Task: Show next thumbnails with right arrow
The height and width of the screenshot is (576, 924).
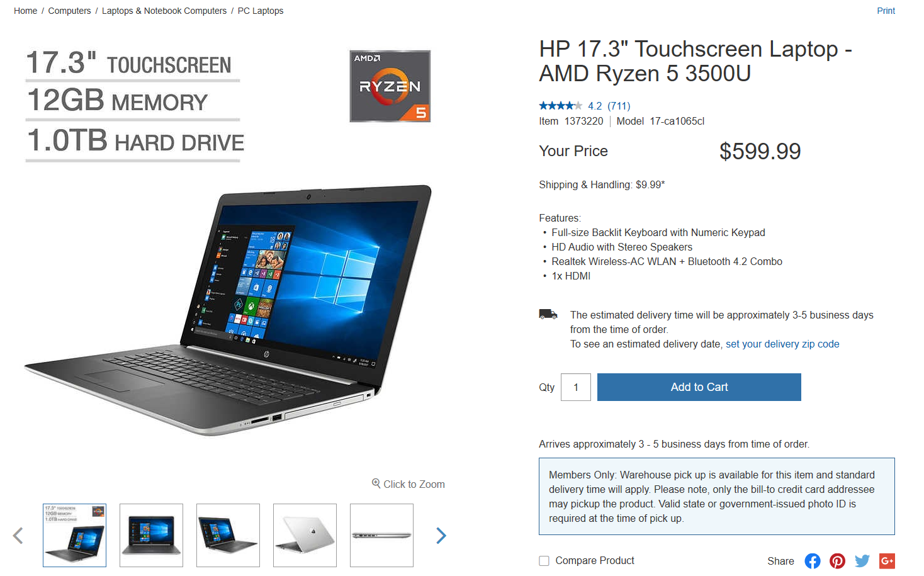Action: point(441,536)
